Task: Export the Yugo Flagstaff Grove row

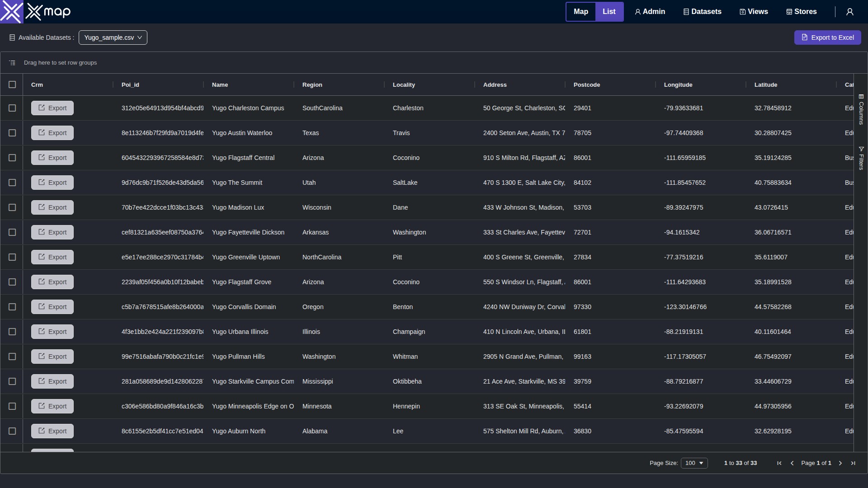Action: [52, 282]
